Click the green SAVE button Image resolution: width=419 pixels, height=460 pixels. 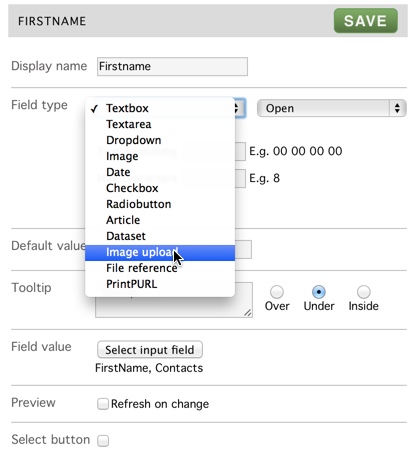[366, 21]
